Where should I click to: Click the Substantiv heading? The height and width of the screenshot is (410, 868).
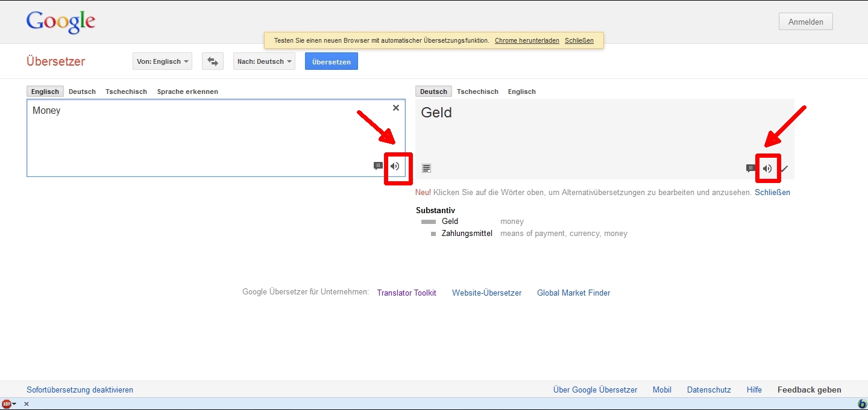click(435, 210)
